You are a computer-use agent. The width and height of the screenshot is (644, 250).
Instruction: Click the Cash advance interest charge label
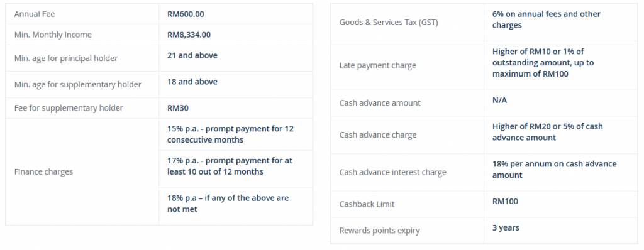point(392,172)
